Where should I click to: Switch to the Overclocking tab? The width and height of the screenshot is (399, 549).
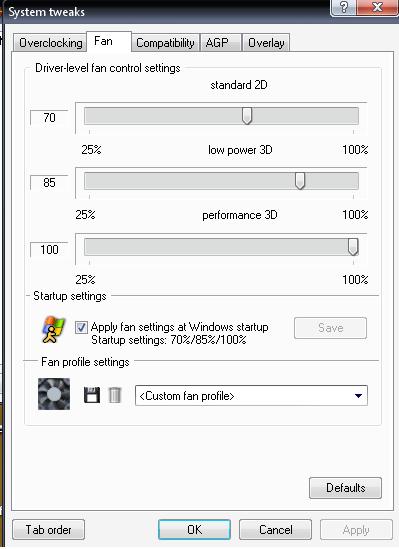50,43
